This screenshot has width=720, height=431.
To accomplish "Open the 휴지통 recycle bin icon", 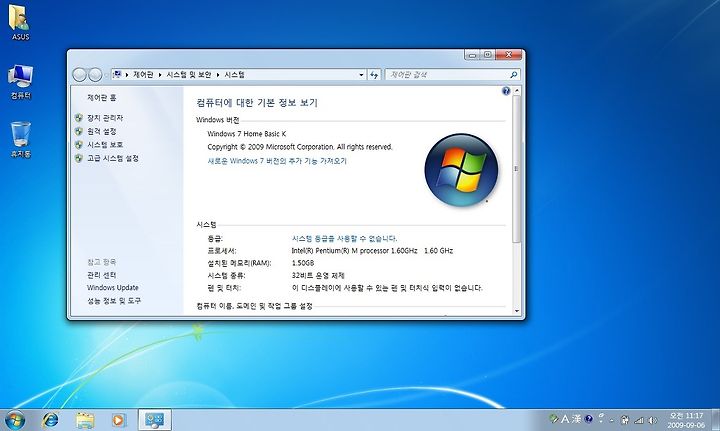I will pyautogui.click(x=20, y=140).
